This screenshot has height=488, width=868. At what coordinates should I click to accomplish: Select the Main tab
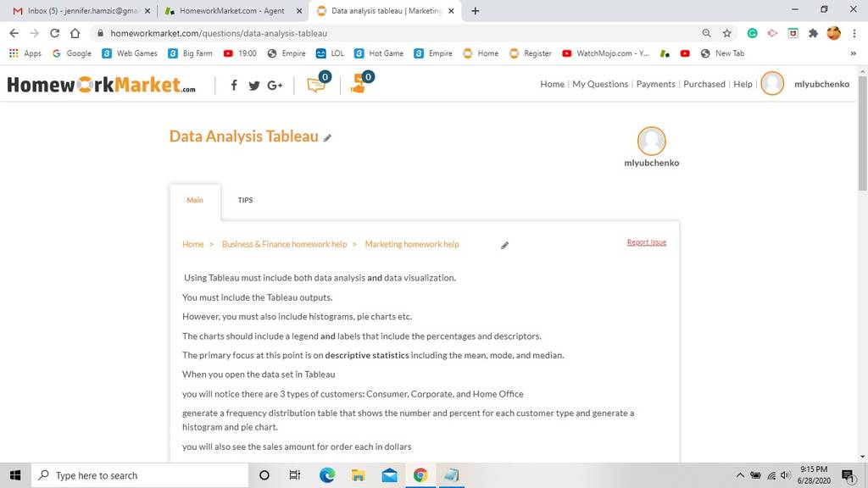coord(195,200)
